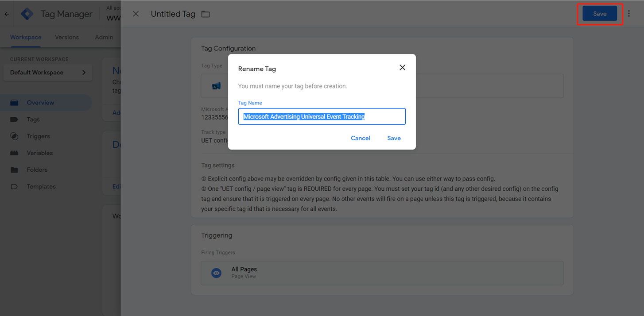Cancel the Rename Tag dialog
Image resolution: width=644 pixels, height=316 pixels.
pos(361,138)
